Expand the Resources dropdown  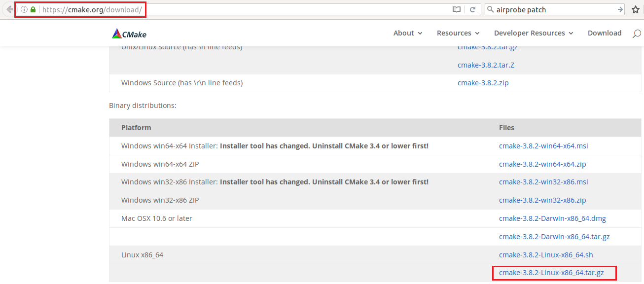point(458,33)
